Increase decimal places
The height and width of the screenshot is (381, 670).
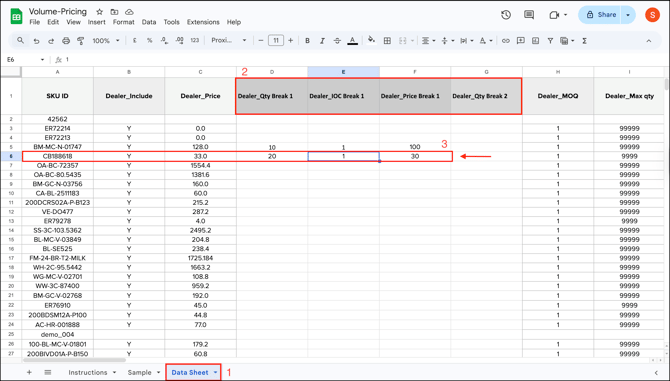[179, 41]
